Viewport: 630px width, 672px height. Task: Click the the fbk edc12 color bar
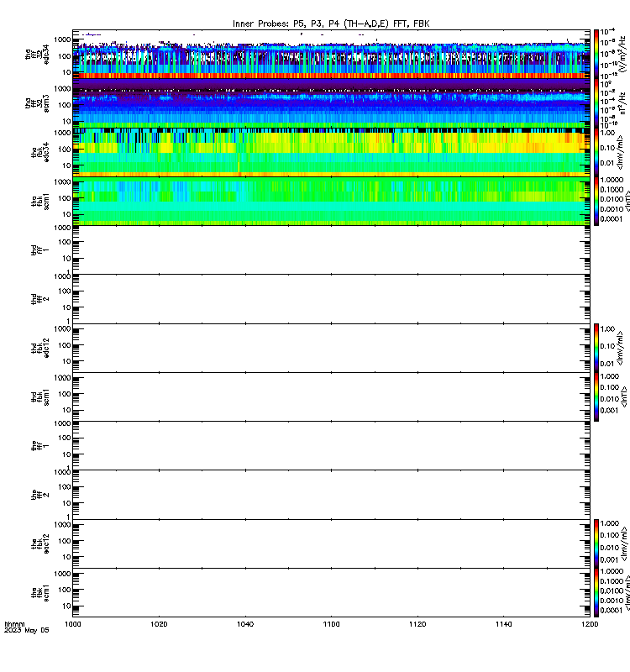(596, 543)
